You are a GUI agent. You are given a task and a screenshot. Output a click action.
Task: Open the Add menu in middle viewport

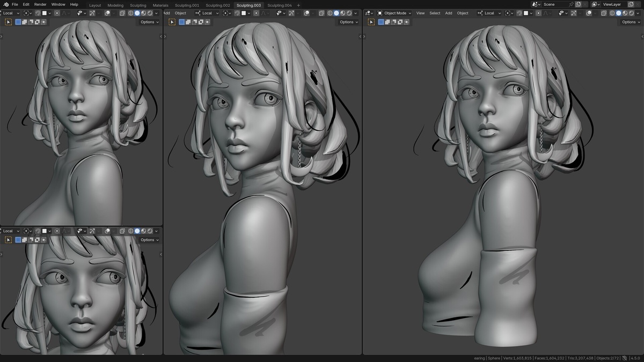[x=167, y=13]
